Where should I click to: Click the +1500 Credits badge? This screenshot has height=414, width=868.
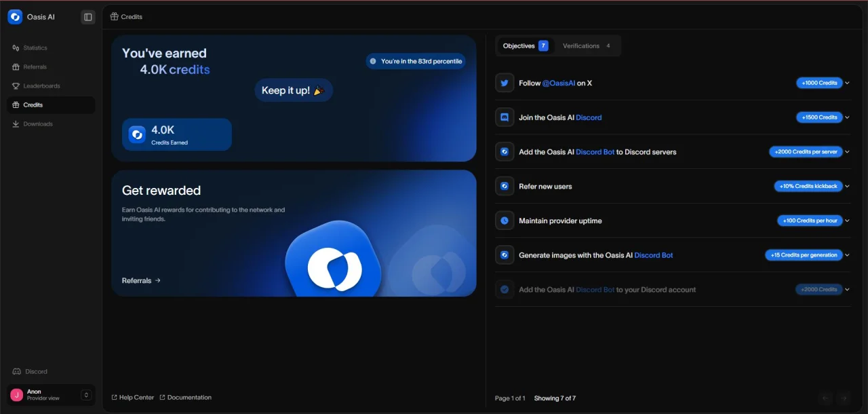tap(819, 117)
